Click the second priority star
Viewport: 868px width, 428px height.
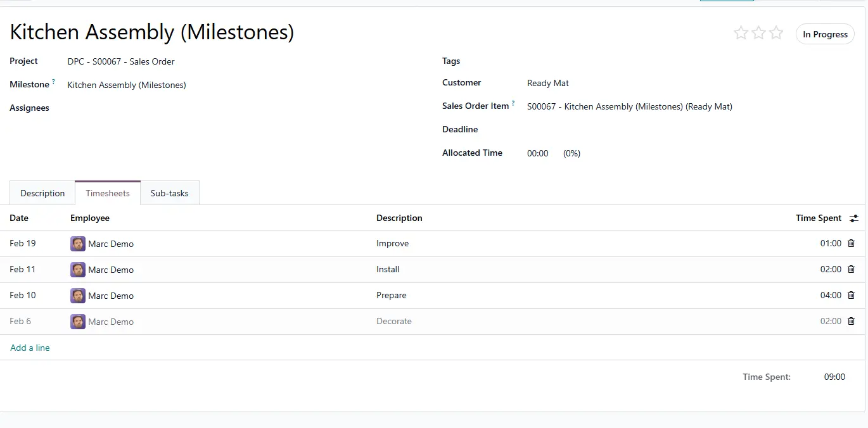(758, 34)
